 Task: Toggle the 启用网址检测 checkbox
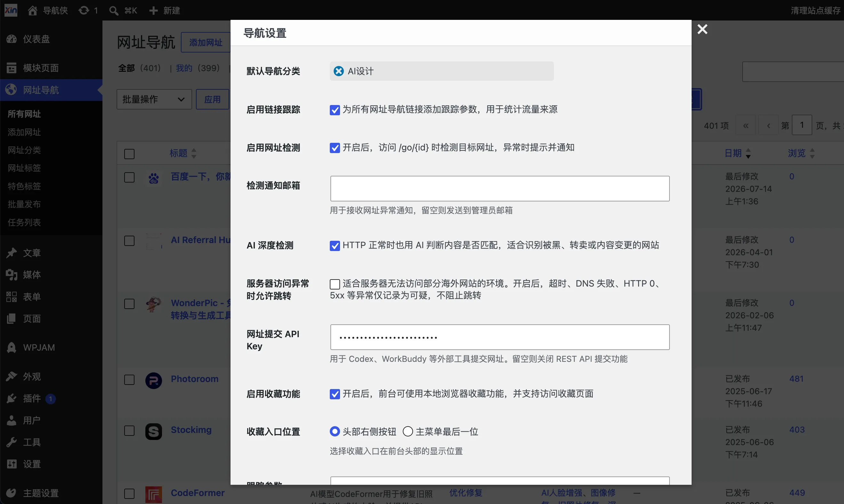[335, 148]
